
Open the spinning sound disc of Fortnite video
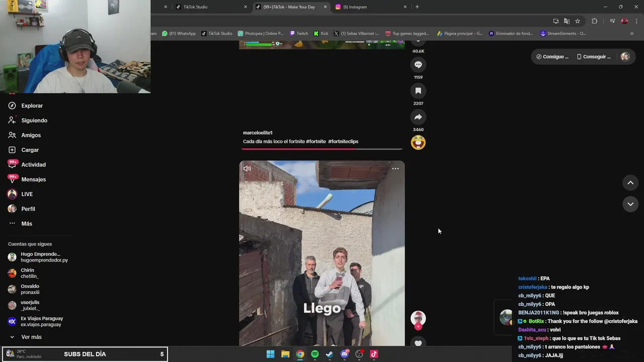coord(418,143)
